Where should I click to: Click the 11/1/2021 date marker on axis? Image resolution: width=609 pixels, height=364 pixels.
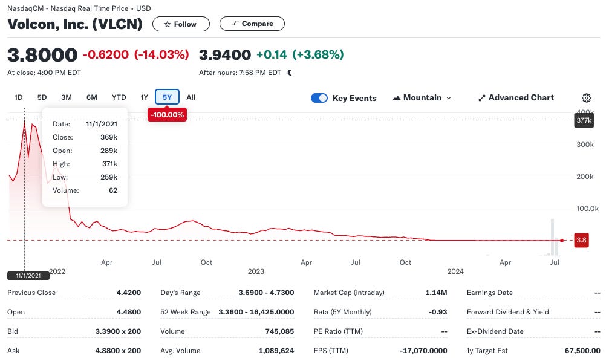pyautogui.click(x=28, y=276)
